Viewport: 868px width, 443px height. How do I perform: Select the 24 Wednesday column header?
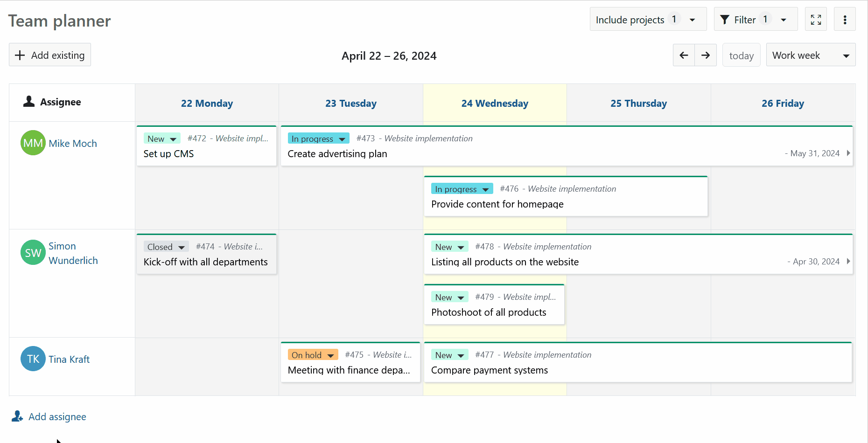coord(495,103)
